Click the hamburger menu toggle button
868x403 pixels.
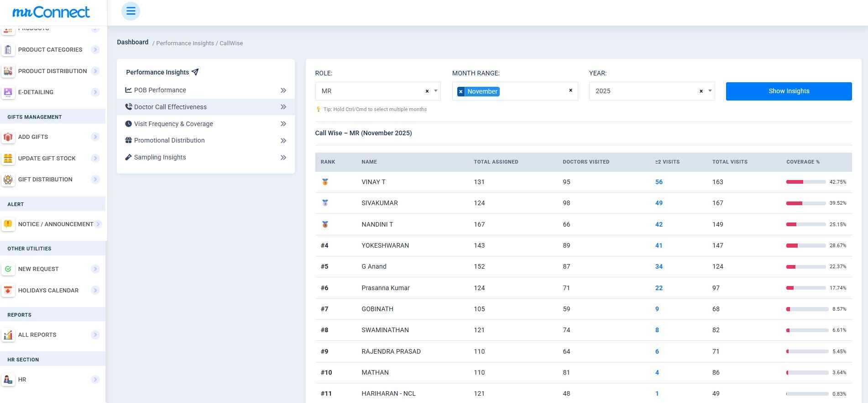(x=131, y=11)
